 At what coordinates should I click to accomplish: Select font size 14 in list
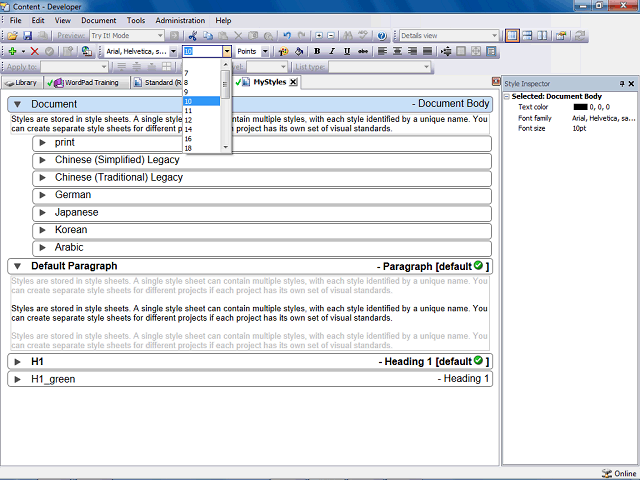202,129
